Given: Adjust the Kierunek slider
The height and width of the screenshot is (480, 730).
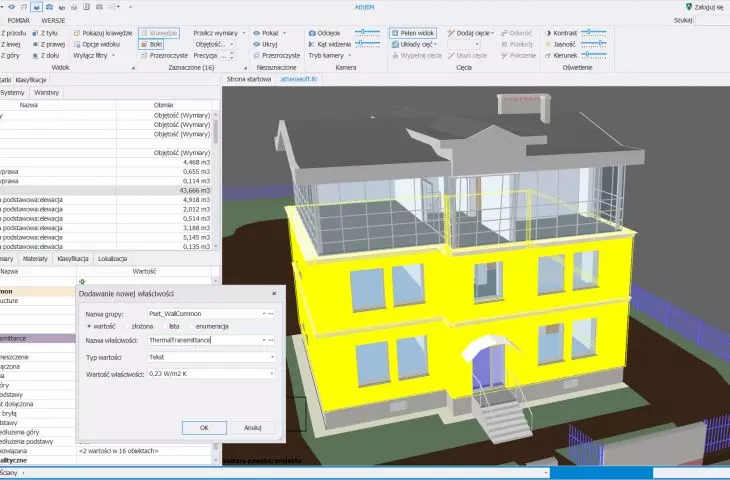Looking at the screenshot, I should tap(594, 55).
